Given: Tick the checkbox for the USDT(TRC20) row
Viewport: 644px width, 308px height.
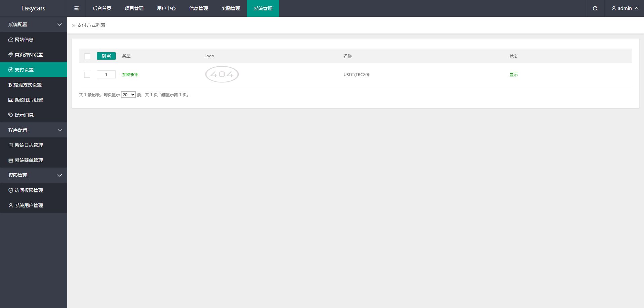Looking at the screenshot, I should pos(87,75).
